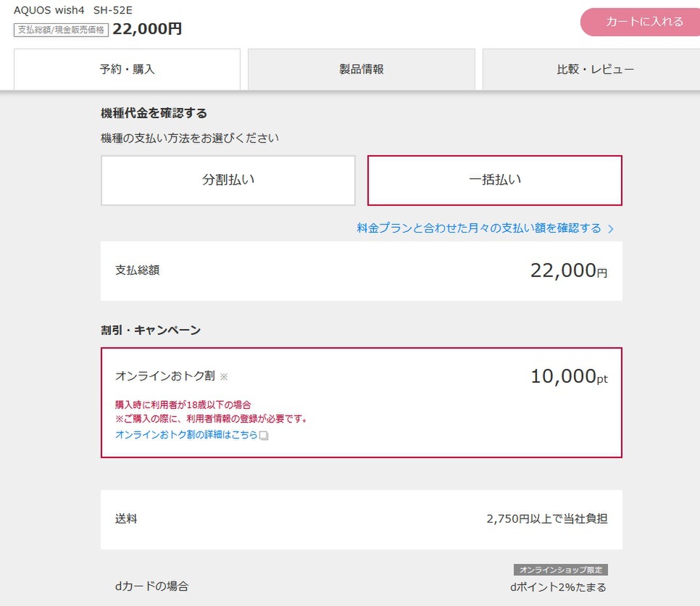Image resolution: width=700 pixels, height=606 pixels.
Task: Click the オンラインショップ限定 badge
Action: (x=561, y=570)
